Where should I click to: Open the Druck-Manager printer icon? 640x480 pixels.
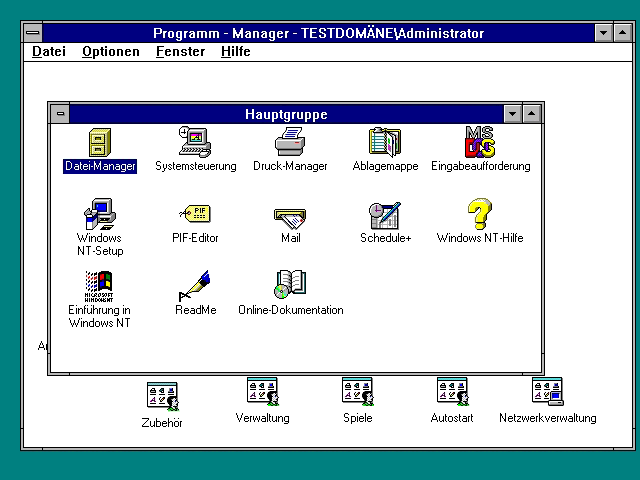pyautogui.click(x=290, y=141)
